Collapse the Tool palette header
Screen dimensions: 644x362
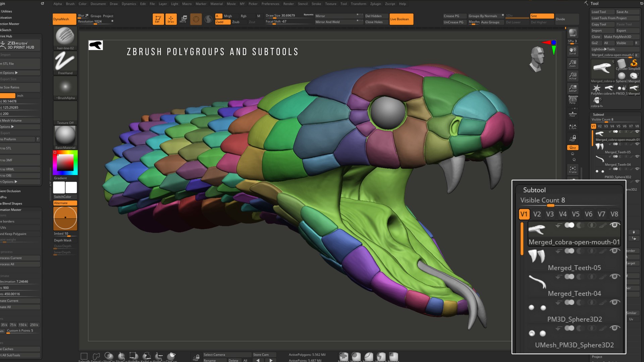coord(594,4)
